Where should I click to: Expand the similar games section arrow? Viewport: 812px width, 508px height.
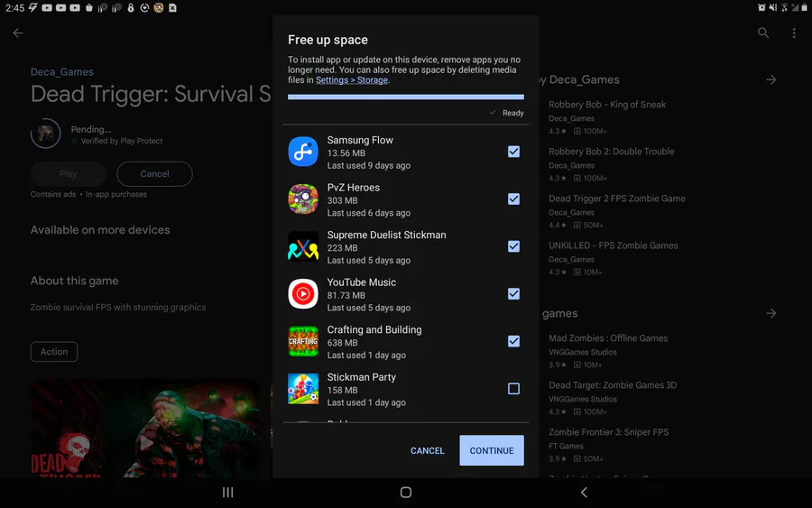point(771,313)
